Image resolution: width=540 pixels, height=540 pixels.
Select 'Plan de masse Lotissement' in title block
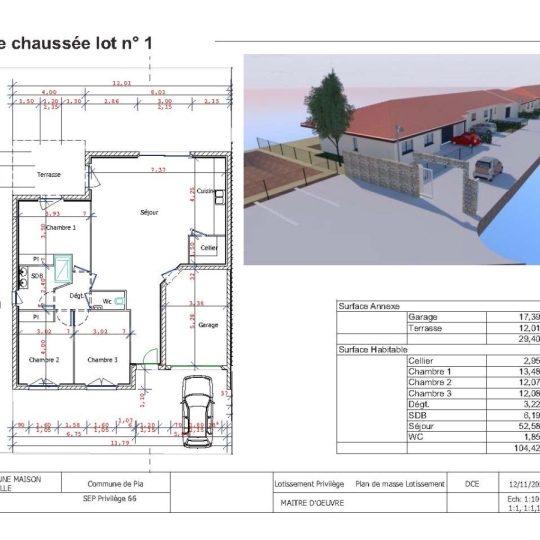[x=400, y=484]
